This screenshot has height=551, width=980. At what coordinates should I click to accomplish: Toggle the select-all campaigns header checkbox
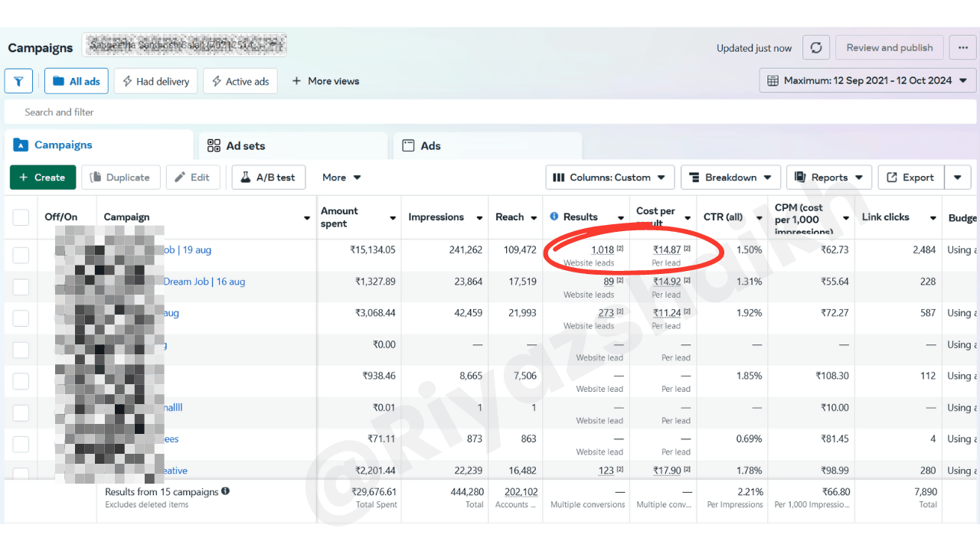pyautogui.click(x=21, y=217)
